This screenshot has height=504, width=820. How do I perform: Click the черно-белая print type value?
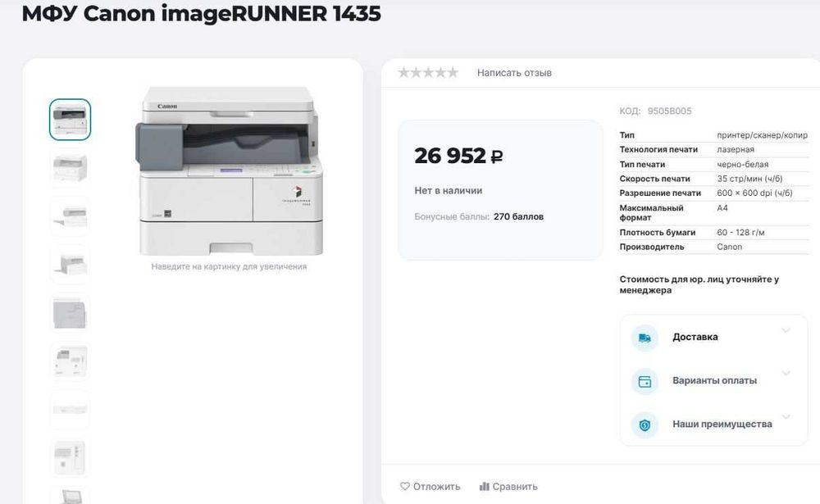point(743,164)
